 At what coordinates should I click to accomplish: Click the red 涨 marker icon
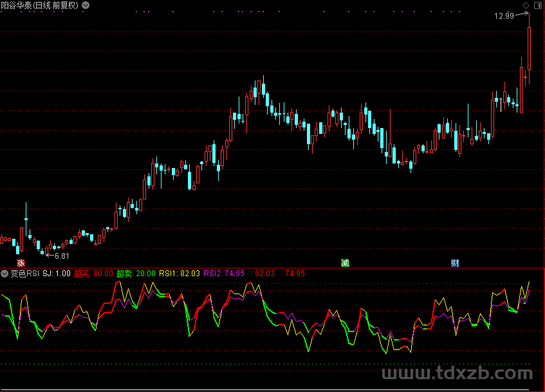pyautogui.click(x=21, y=263)
